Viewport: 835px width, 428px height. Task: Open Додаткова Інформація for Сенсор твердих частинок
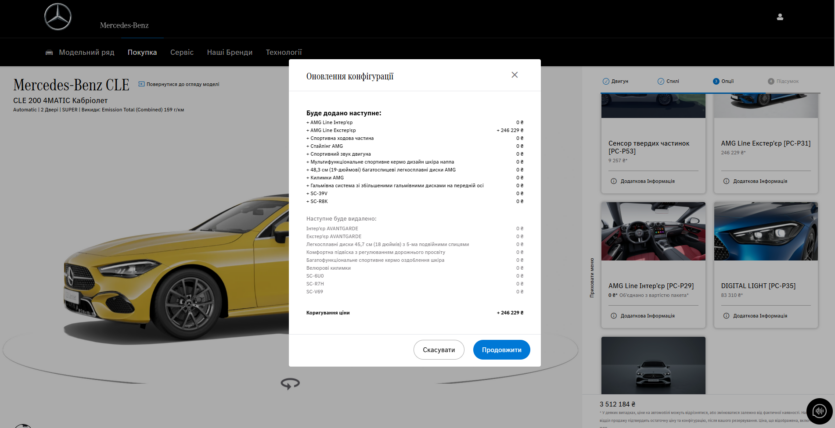[x=648, y=181]
